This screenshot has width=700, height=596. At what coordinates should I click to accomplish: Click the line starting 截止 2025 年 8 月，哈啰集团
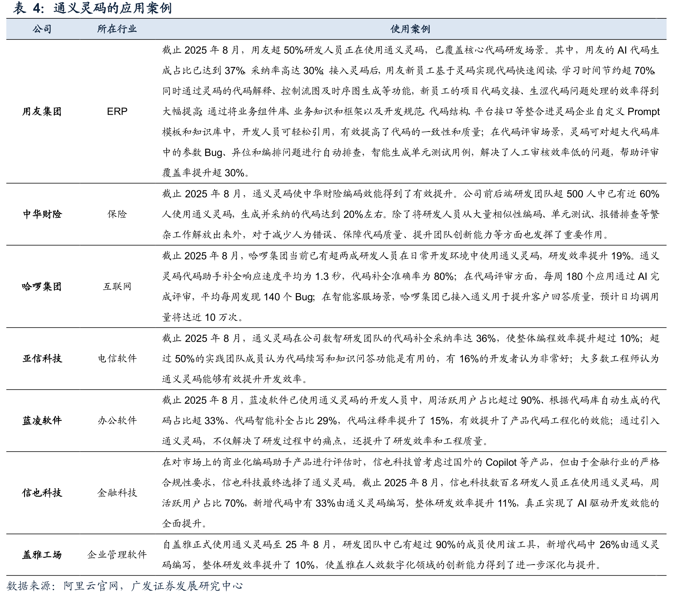coord(410,256)
